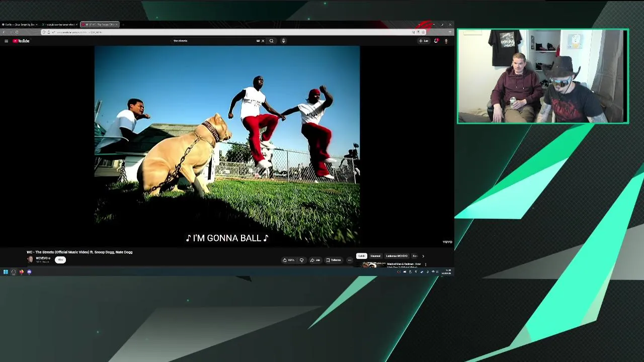Select the WCVEVO filter chip
Viewport: 644px width, 362px height.
pos(396,256)
